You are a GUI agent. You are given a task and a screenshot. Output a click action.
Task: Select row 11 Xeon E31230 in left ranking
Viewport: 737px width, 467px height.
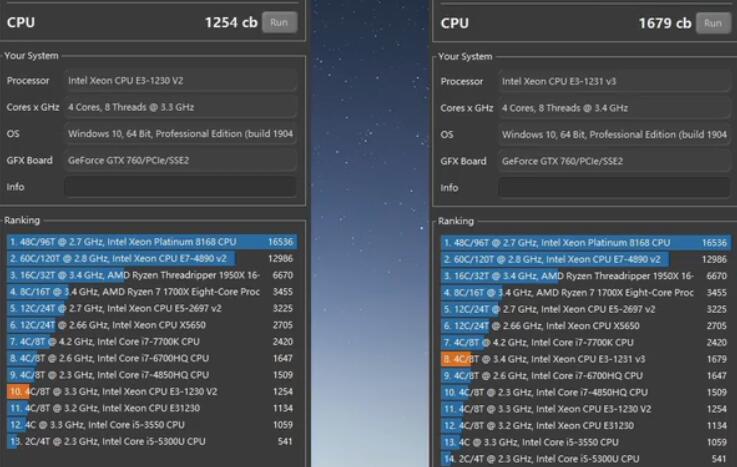pyautogui.click(x=151, y=408)
